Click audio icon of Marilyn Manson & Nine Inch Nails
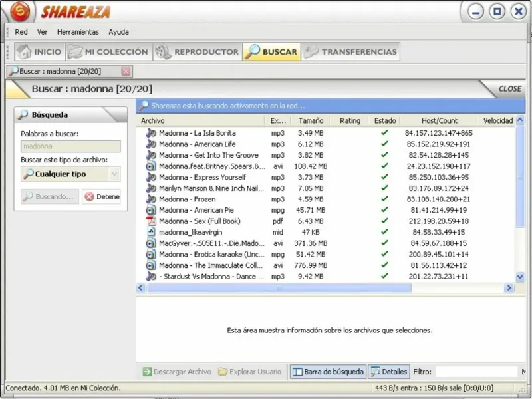Viewport: 532px width, 399px height. tap(151, 188)
